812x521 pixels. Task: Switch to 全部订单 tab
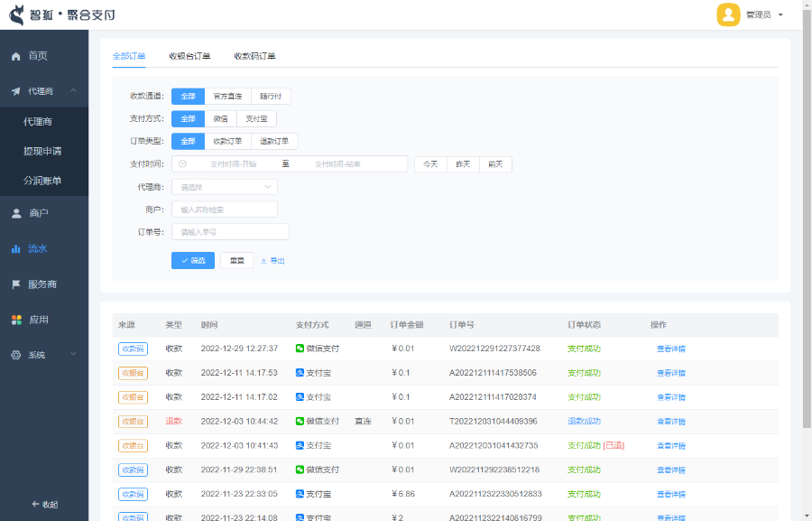(x=129, y=56)
